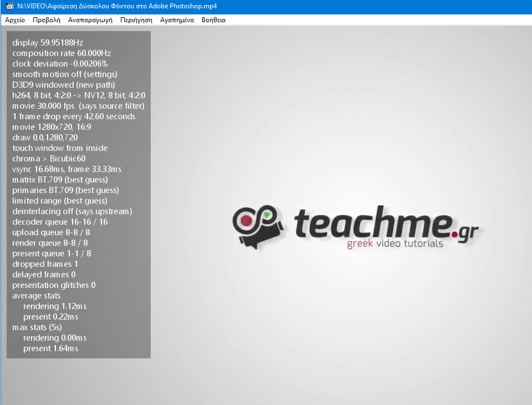Click the media player app icon in title bar
The height and width of the screenshot is (405, 532).
10,6
